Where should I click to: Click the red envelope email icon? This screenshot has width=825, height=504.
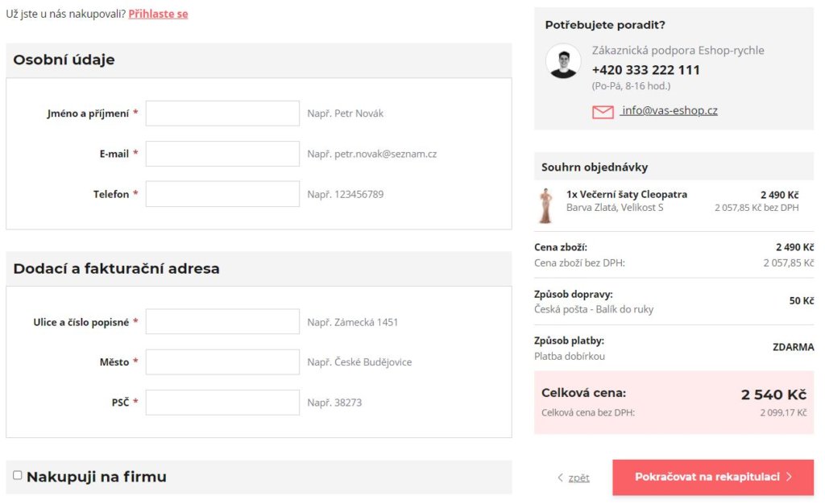point(603,111)
